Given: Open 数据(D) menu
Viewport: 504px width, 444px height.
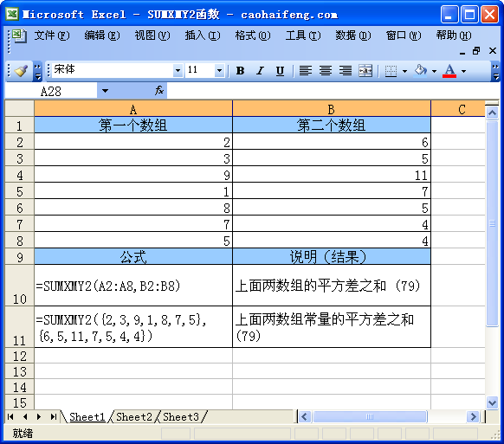Looking at the screenshot, I should click(x=353, y=35).
